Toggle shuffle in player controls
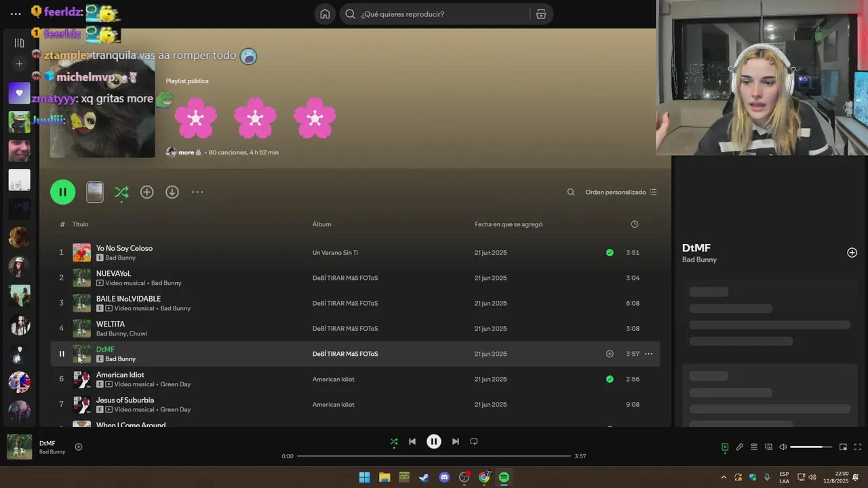 [x=394, y=441]
